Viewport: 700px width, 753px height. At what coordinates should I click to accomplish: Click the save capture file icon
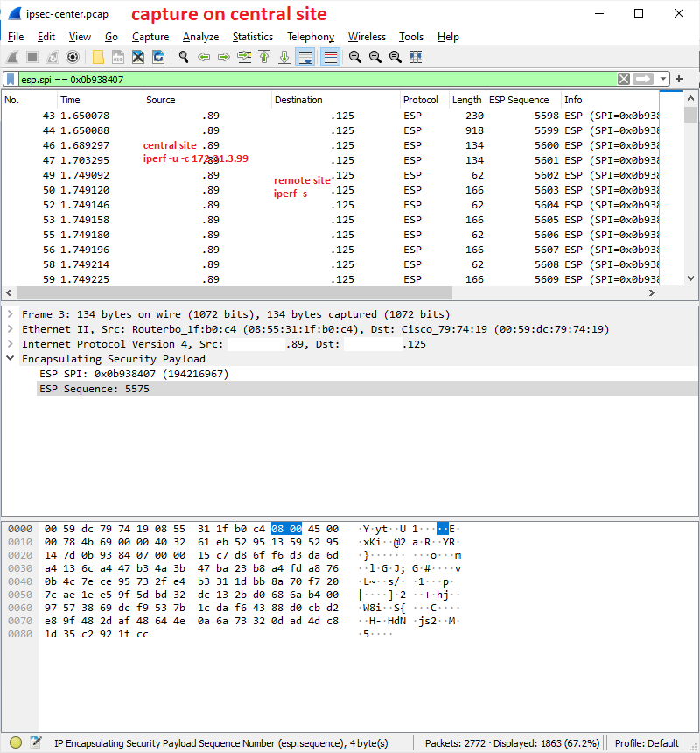click(x=118, y=57)
